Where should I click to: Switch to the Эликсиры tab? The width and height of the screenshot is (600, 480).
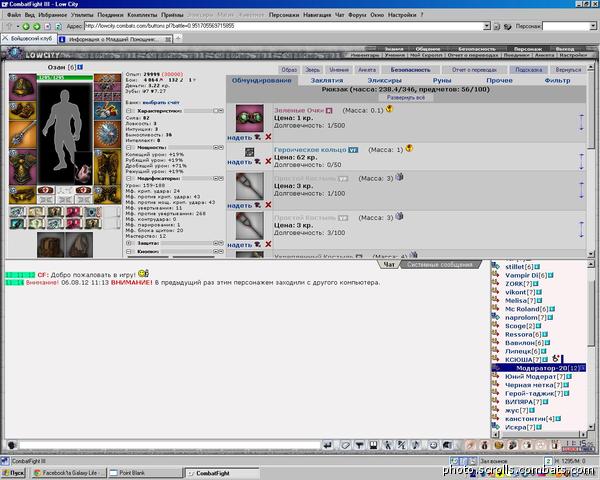click(x=385, y=80)
